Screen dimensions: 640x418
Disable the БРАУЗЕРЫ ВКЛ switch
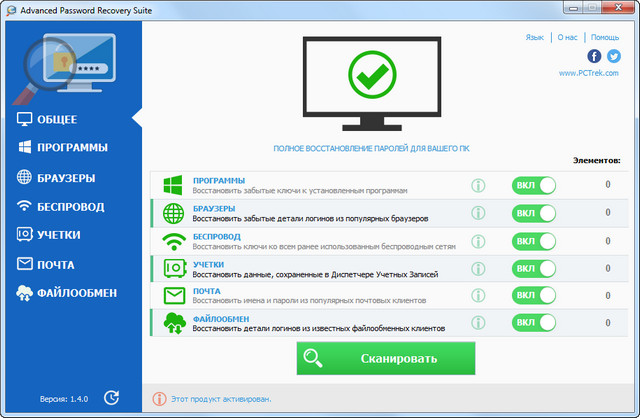pyautogui.click(x=534, y=213)
